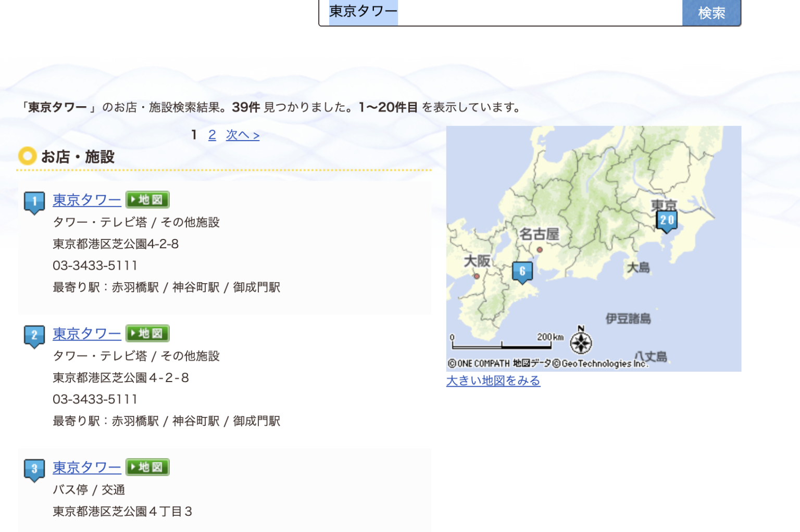This screenshot has width=800, height=532.
Task: Open the first 東京タワー facility link
Action: 86,200
